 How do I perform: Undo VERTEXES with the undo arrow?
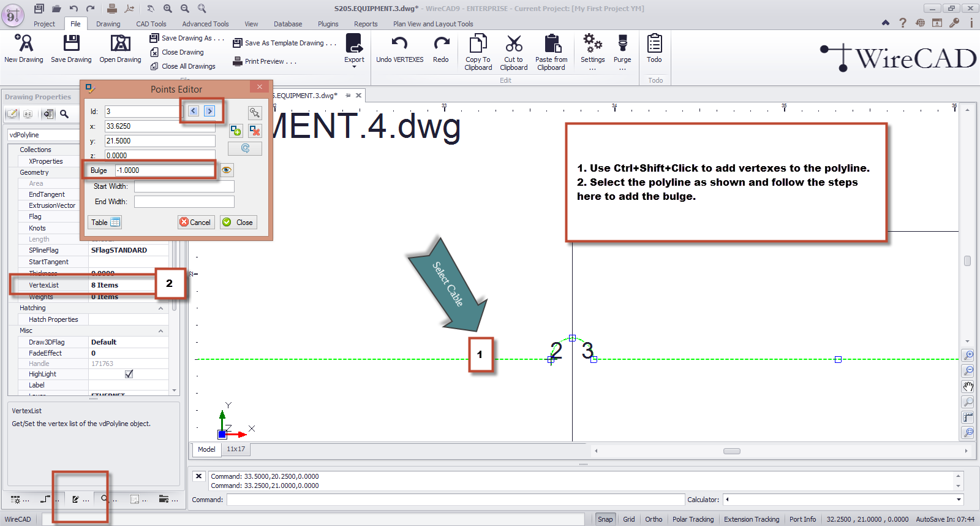(399, 44)
